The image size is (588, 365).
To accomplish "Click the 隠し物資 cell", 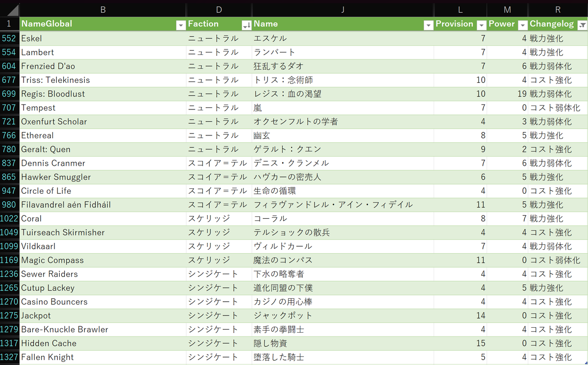I will pos(343,343).
